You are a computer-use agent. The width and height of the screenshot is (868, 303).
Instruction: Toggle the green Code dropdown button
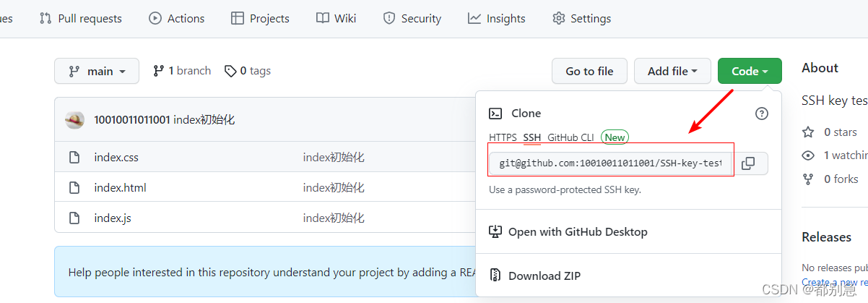coord(750,71)
